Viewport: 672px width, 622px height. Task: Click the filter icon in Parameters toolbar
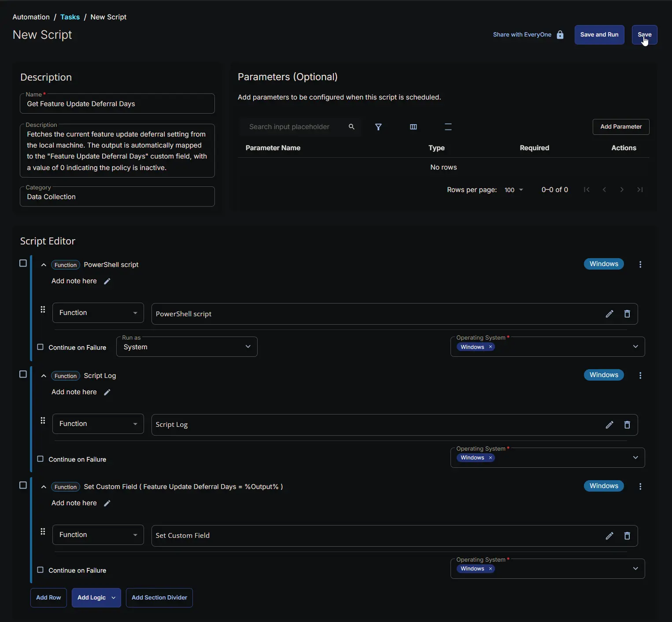pyautogui.click(x=378, y=127)
